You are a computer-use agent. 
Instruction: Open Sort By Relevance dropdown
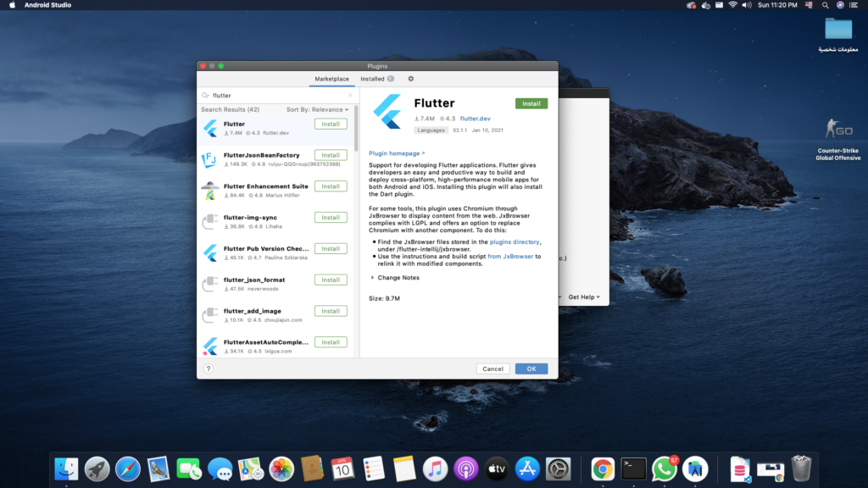(x=317, y=109)
